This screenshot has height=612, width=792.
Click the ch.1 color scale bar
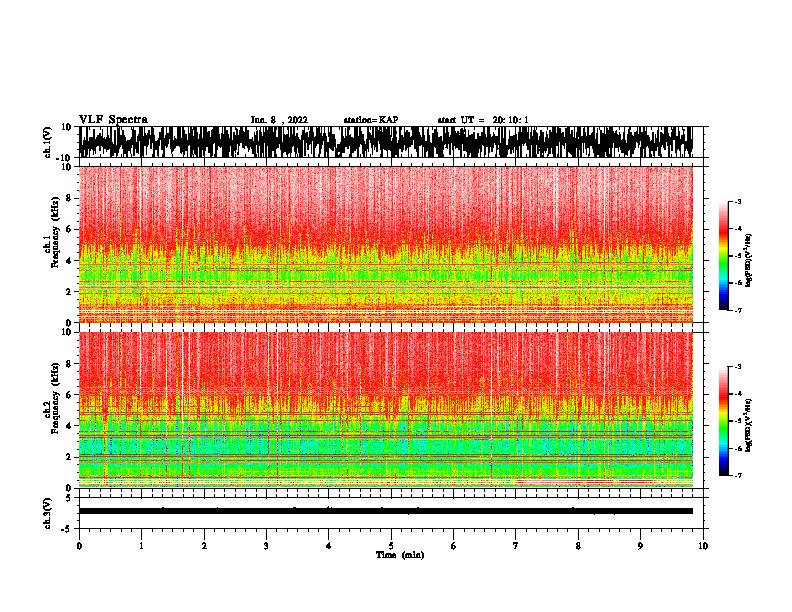tap(724, 256)
